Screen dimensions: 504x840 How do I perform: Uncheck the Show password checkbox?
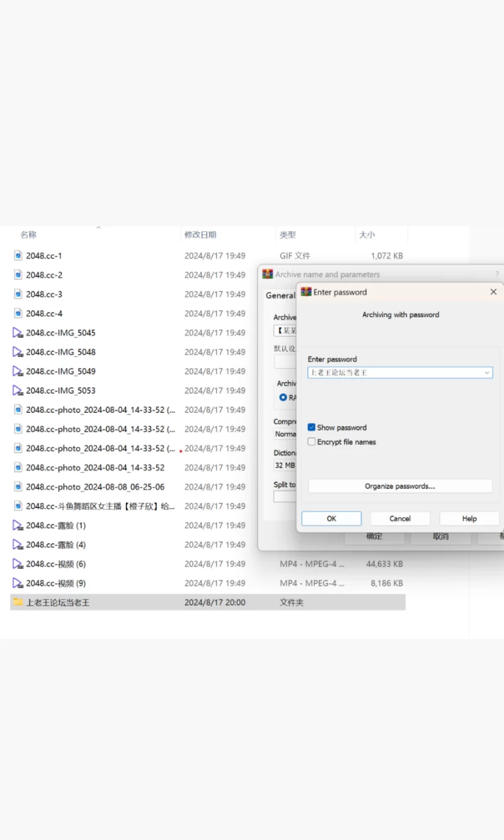(x=311, y=427)
